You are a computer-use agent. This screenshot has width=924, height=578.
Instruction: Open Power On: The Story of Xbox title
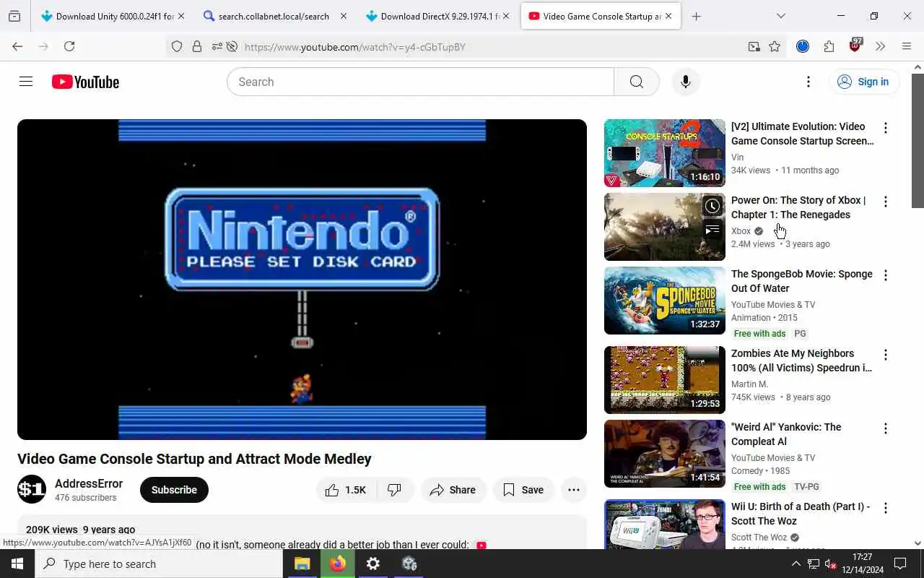click(x=798, y=207)
